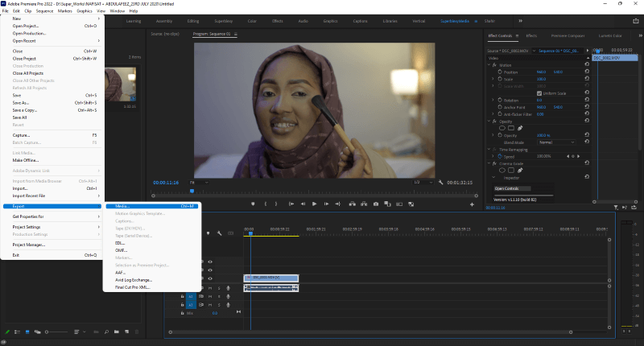The width and height of the screenshot is (644, 346).
Task: Click project panel thumbnail zoom slider
Action: [x=56, y=332]
